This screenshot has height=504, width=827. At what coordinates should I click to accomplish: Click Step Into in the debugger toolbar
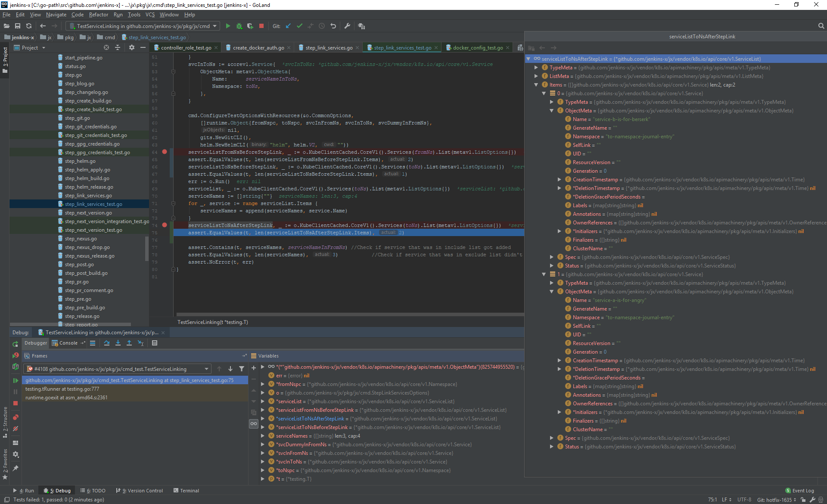(118, 343)
